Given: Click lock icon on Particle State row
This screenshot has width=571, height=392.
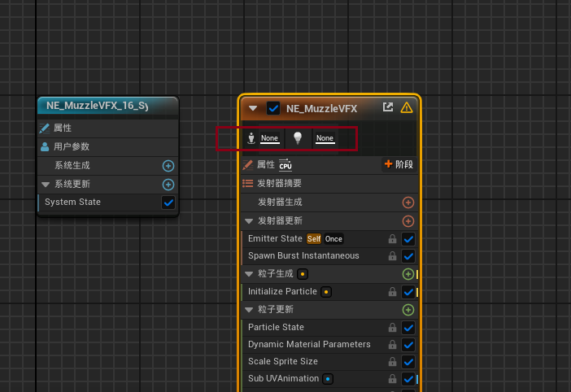Looking at the screenshot, I should pyautogui.click(x=392, y=327).
